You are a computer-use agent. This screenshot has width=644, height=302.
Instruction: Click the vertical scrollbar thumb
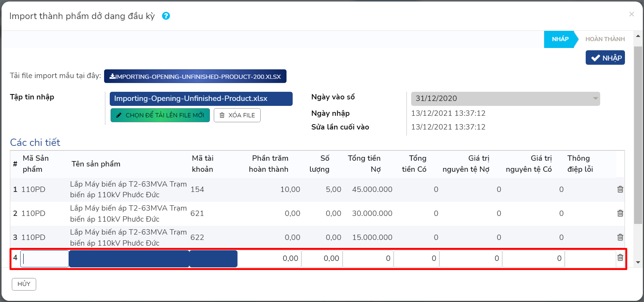pyautogui.click(x=638, y=135)
